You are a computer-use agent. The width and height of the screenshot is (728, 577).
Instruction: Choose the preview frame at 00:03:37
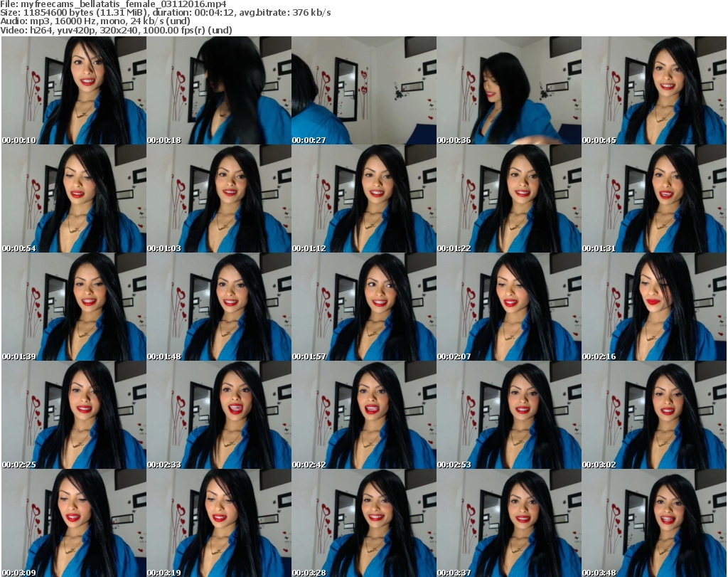click(509, 523)
